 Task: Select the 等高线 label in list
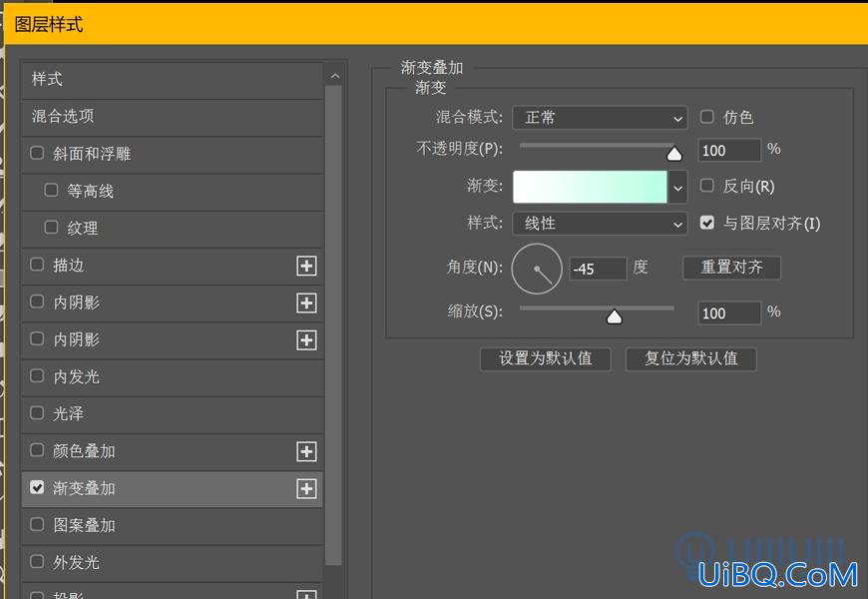pyautogui.click(x=90, y=191)
